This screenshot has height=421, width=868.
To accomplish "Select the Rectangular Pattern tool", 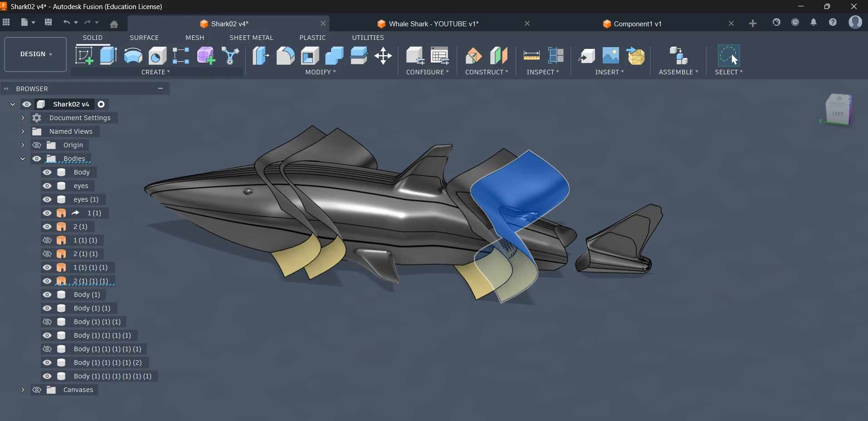I will [180, 56].
